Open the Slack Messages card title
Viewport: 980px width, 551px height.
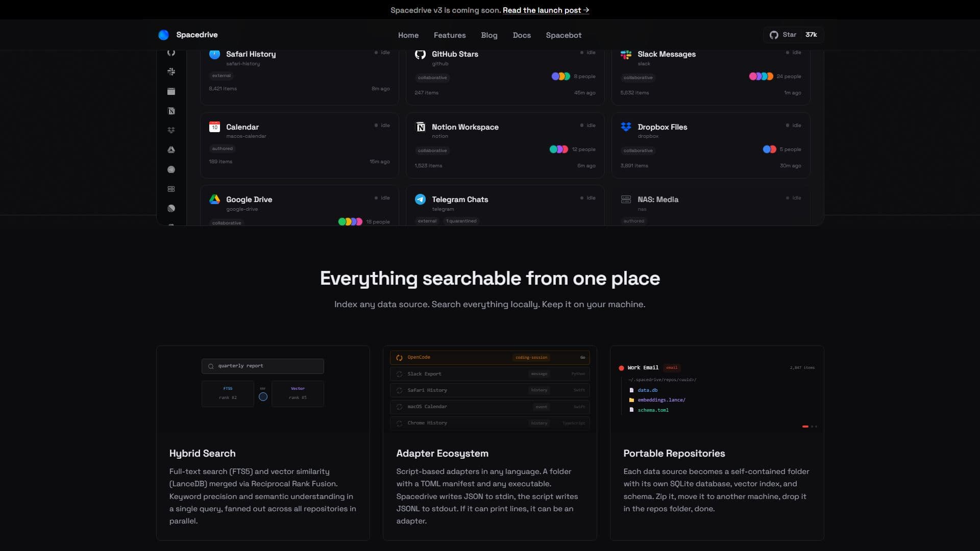coord(666,54)
